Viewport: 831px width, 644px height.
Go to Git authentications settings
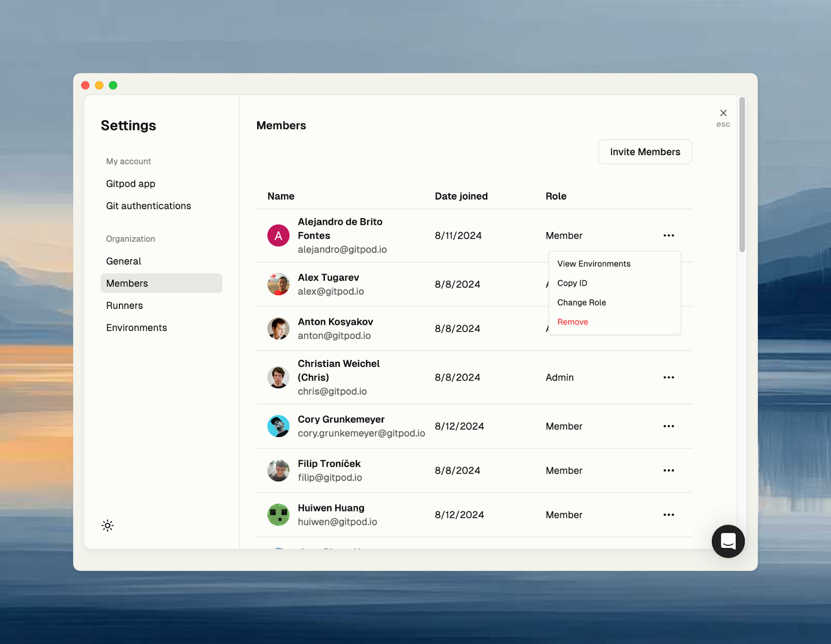(149, 206)
